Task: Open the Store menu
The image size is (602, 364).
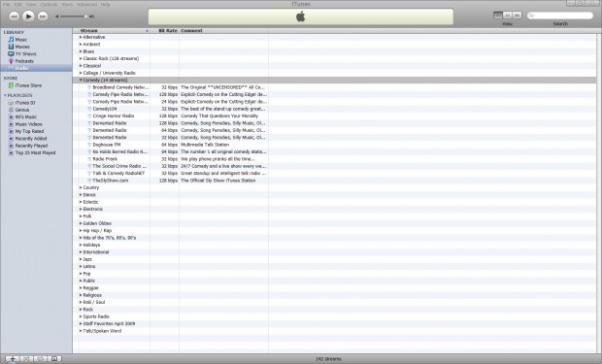Action: click(x=67, y=4)
